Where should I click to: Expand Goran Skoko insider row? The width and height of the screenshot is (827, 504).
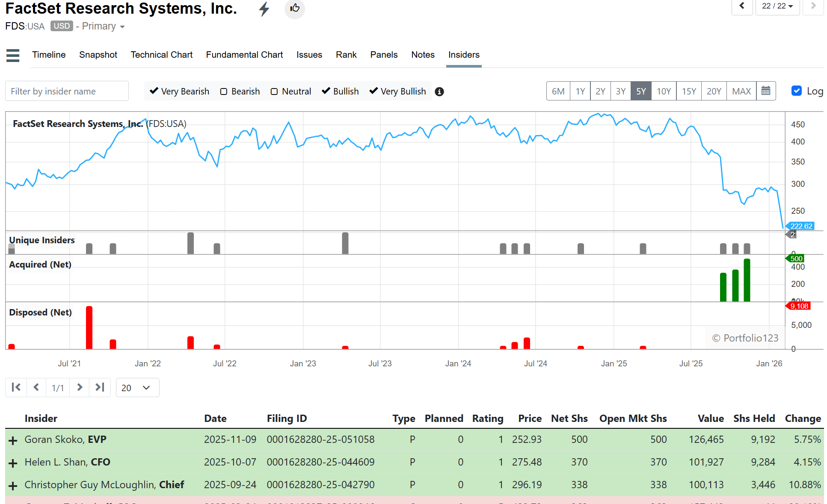click(x=13, y=440)
